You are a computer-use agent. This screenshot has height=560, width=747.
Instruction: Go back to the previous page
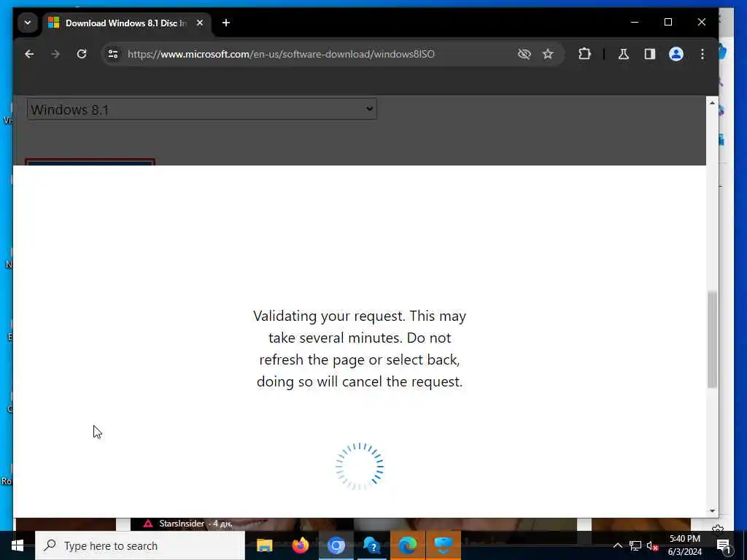click(29, 54)
